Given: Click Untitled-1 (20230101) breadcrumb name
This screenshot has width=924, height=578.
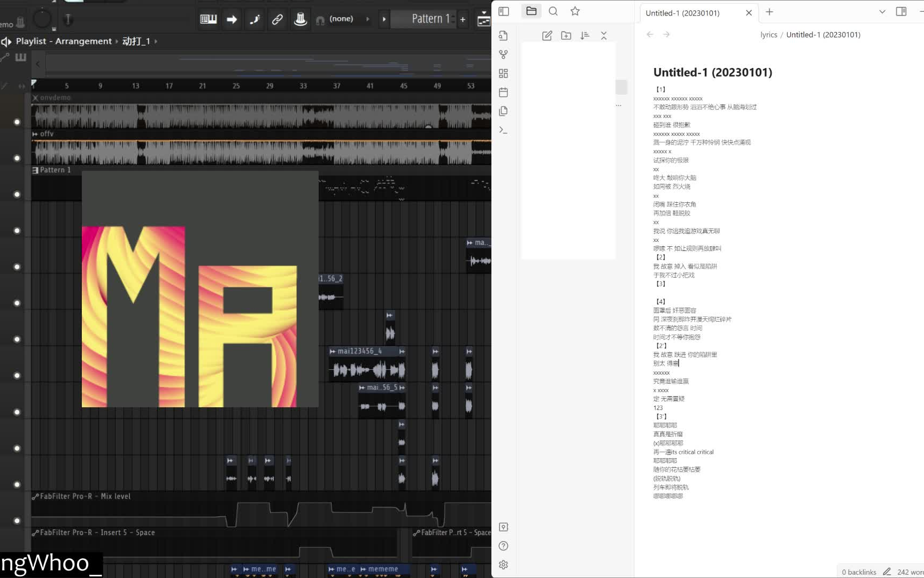Looking at the screenshot, I should pos(823,35).
